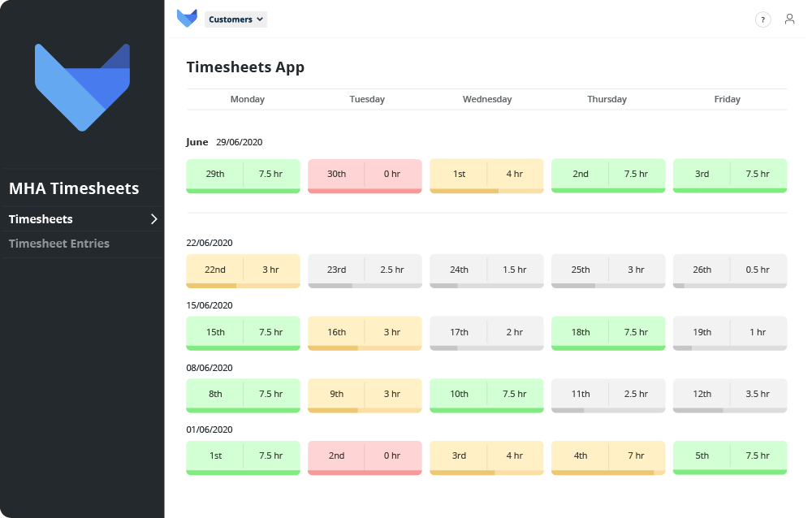Click the small logo in top bar
The height and width of the screenshot is (518, 812).
pos(187,19)
